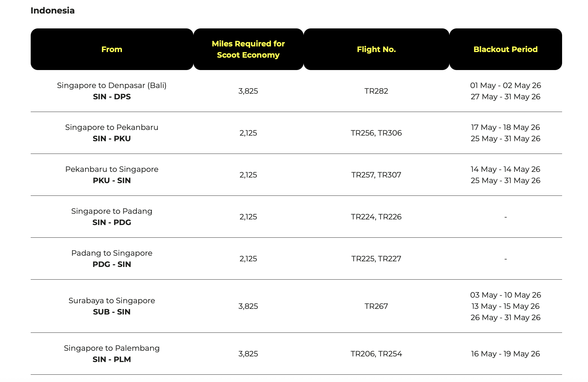
Task: Click 'Surabaya to Singapore' route name
Action: [x=112, y=300]
